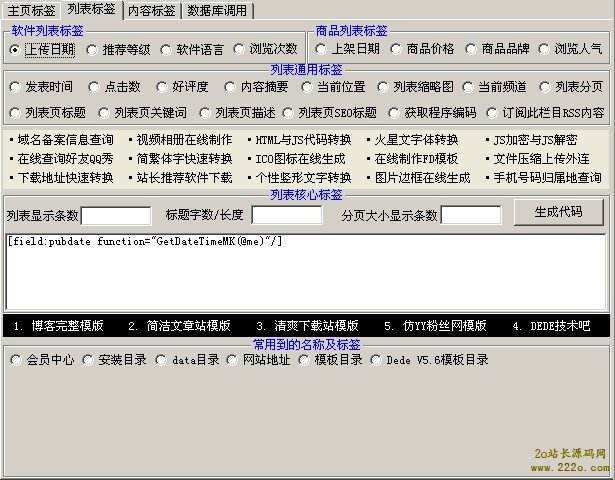The height and width of the screenshot is (480, 615).
Task: Visit the 个性竖形文字转换 link
Action: tap(303, 178)
